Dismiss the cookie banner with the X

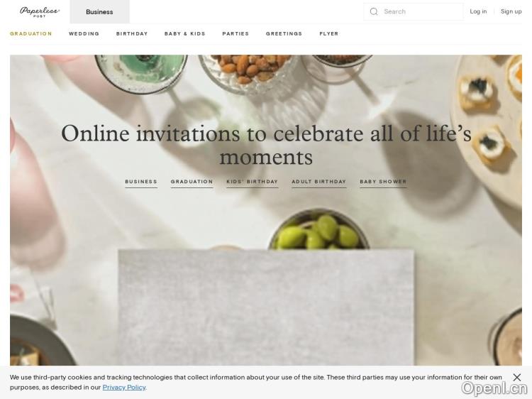516,377
